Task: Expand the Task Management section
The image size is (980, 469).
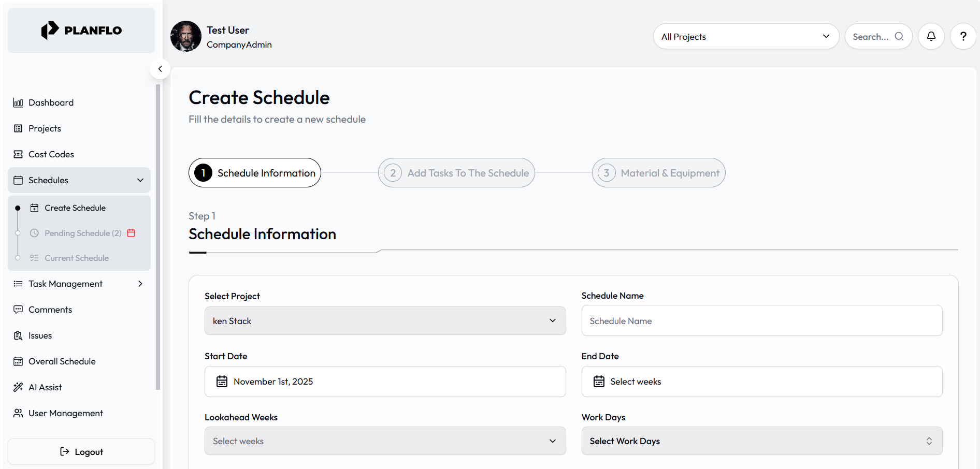Action: coord(139,283)
